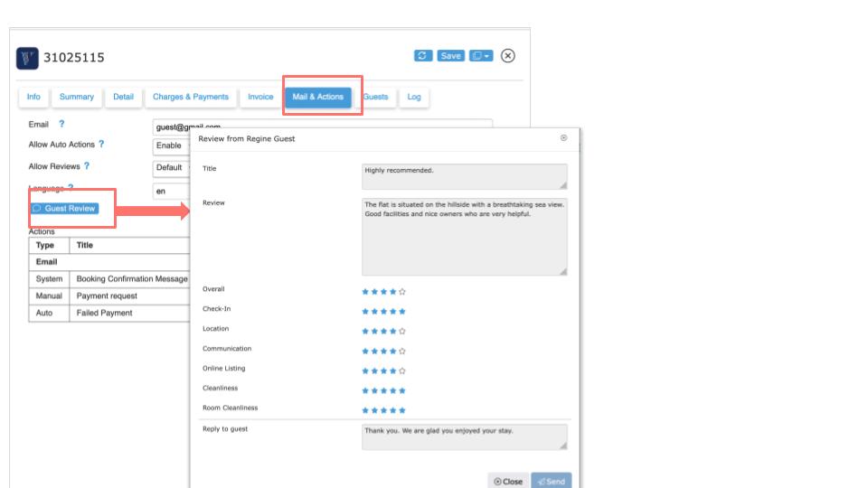Click the Auto type cell
868x488 pixels.
(49, 314)
